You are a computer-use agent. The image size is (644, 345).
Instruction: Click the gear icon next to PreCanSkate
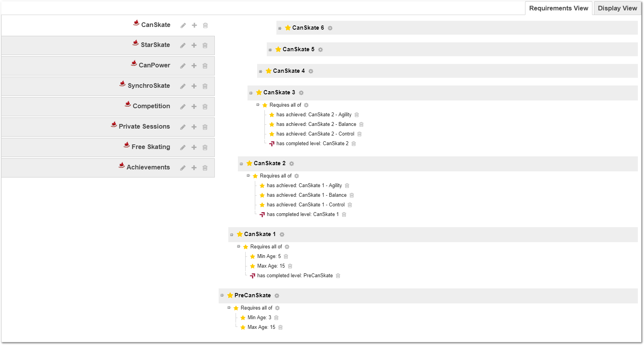(x=277, y=296)
